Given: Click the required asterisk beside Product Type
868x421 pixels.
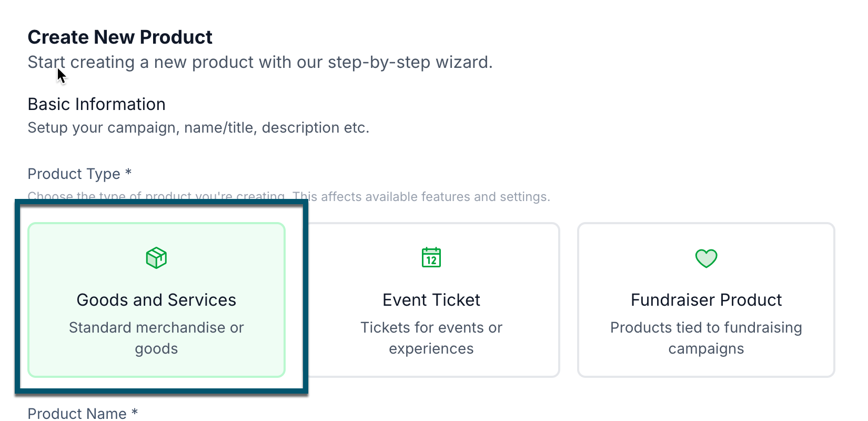Looking at the screenshot, I should (x=128, y=172).
